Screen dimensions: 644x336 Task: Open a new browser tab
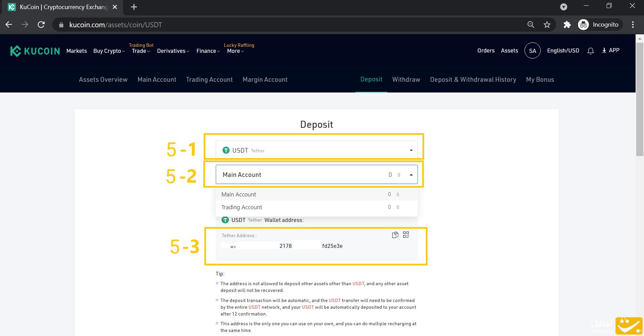coord(134,7)
